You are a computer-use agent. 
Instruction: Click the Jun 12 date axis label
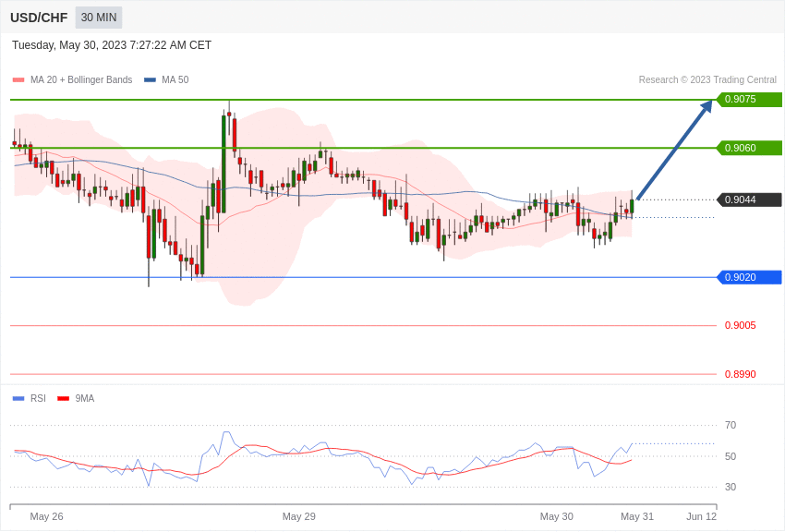(x=701, y=516)
